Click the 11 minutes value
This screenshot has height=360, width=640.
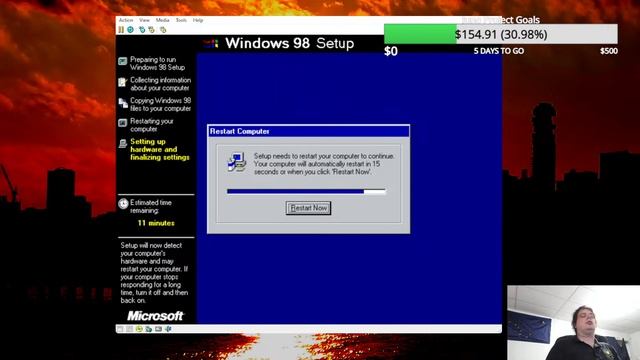tap(156, 223)
